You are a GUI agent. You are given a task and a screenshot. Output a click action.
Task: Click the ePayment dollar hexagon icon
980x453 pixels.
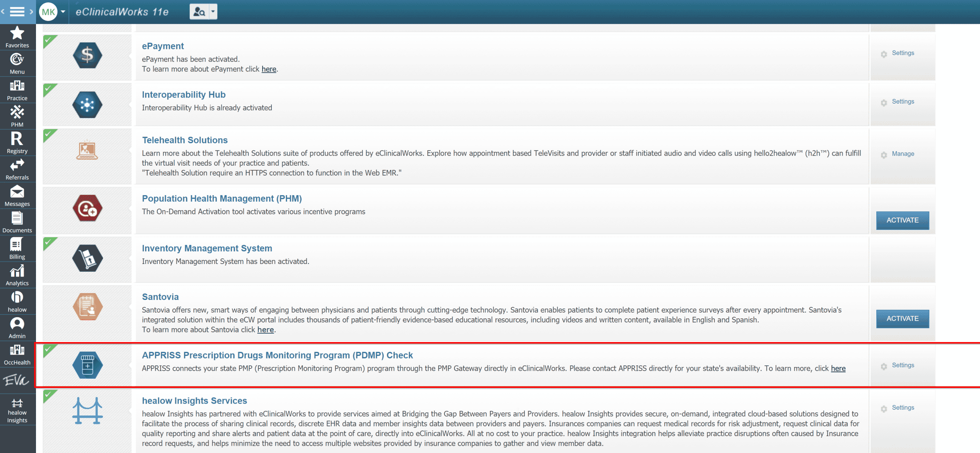[x=87, y=55]
